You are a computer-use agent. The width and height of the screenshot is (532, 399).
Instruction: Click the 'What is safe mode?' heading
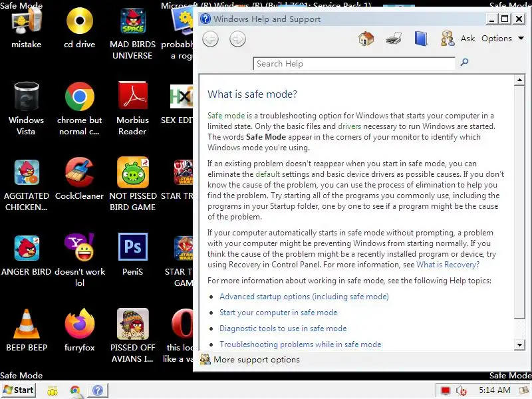point(252,94)
